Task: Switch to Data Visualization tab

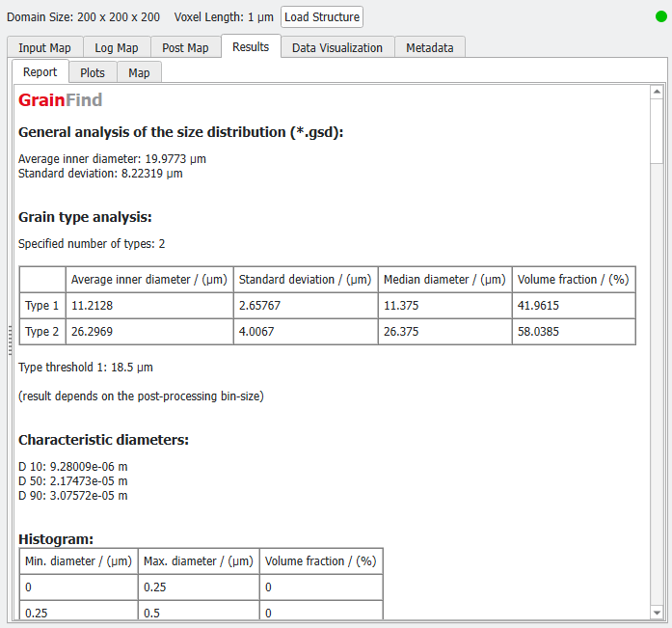Action: tap(337, 47)
